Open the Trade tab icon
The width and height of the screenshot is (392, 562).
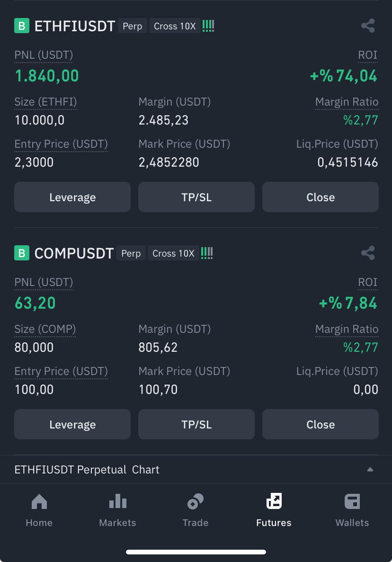pos(195,501)
